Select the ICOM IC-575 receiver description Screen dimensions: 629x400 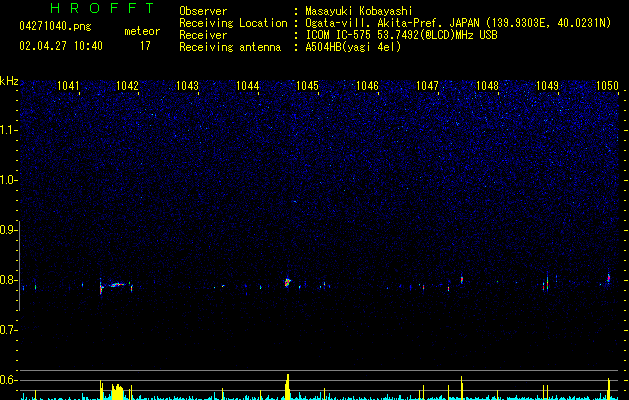(x=401, y=35)
